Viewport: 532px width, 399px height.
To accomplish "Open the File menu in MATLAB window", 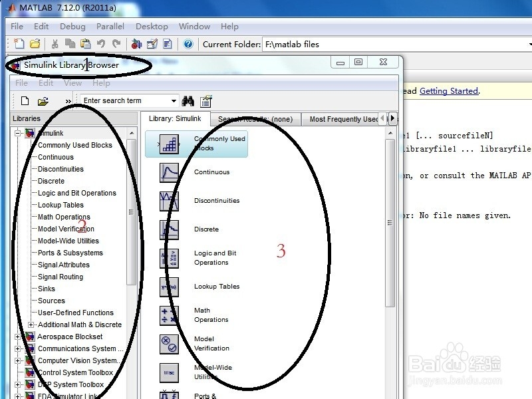I will [x=17, y=27].
